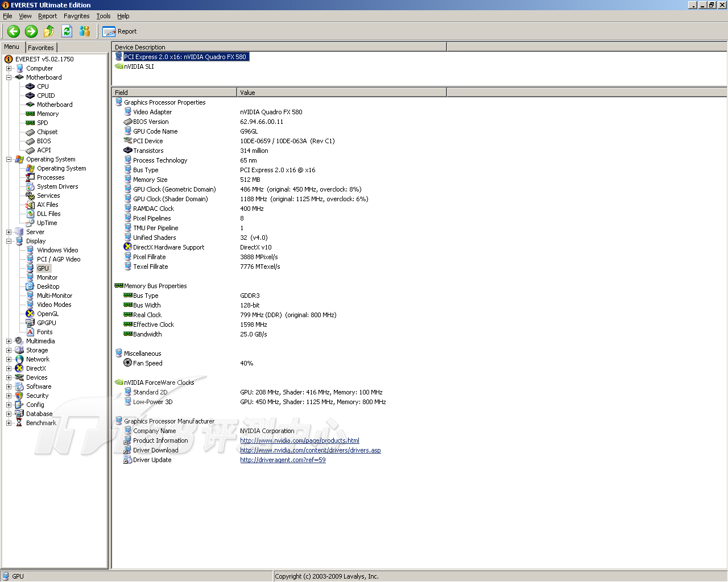This screenshot has height=582, width=728.
Task: Open the OpenGL tree entry
Action: (48, 314)
